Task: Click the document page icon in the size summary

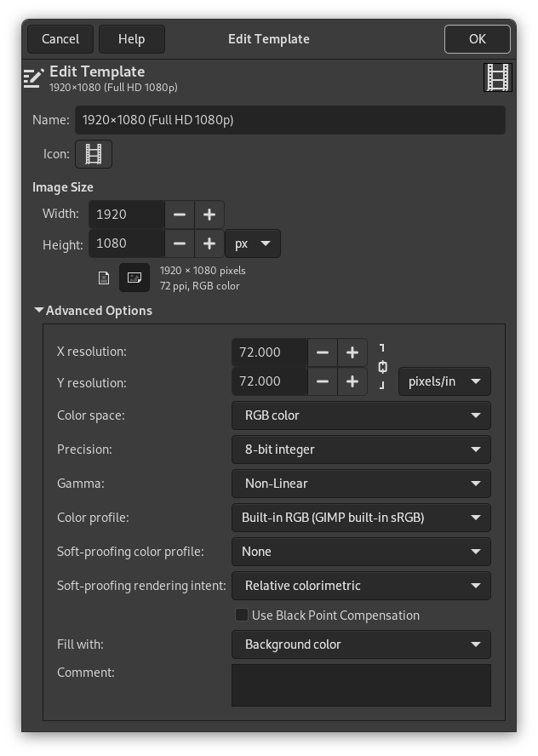Action: pos(104,278)
